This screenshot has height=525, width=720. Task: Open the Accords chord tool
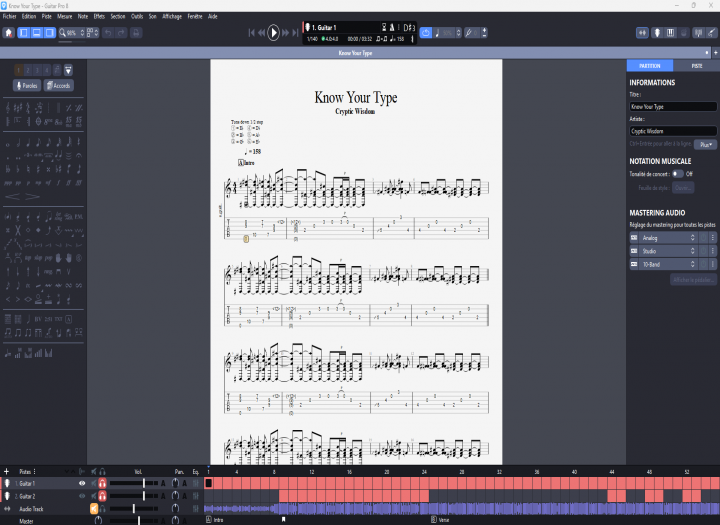click(58, 85)
